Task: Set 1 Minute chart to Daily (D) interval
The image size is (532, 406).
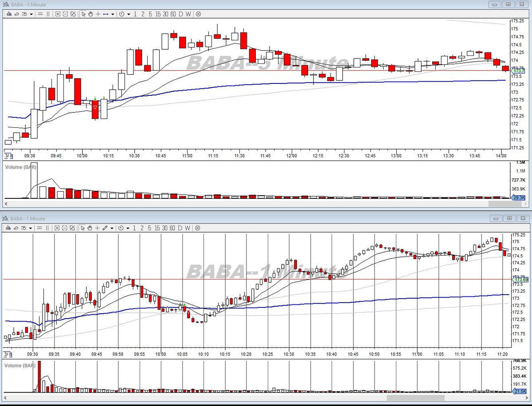Action: click(180, 228)
